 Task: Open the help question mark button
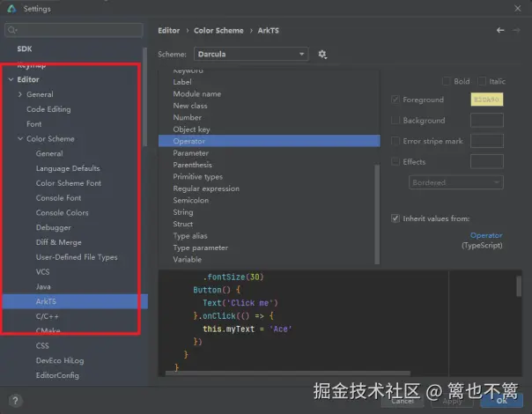click(15, 401)
